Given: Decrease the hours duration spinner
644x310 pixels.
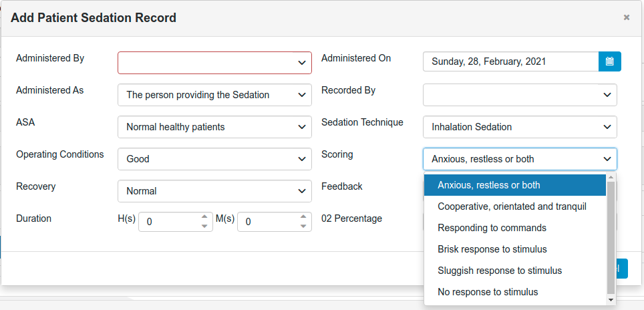Looking at the screenshot, I should tap(204, 226).
